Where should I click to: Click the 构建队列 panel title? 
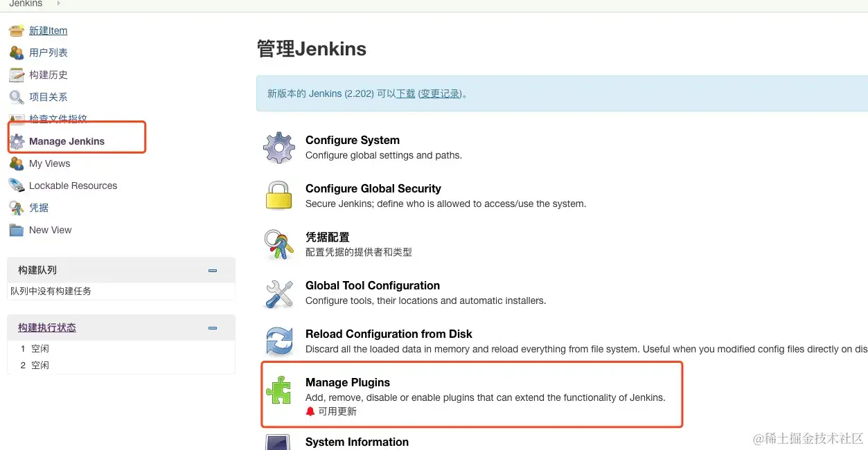37,270
